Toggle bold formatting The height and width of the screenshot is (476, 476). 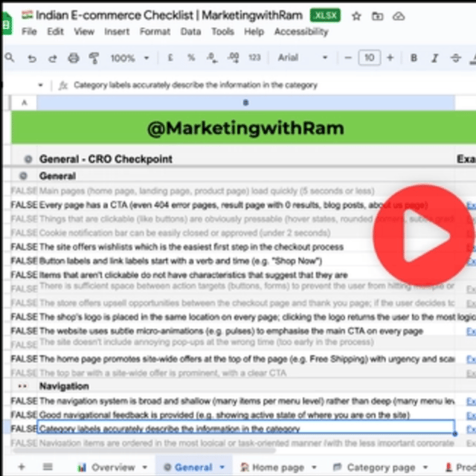(414, 58)
